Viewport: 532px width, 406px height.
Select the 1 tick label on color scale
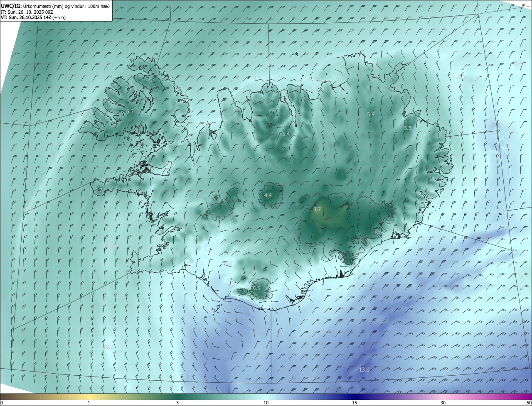[x=89, y=403]
